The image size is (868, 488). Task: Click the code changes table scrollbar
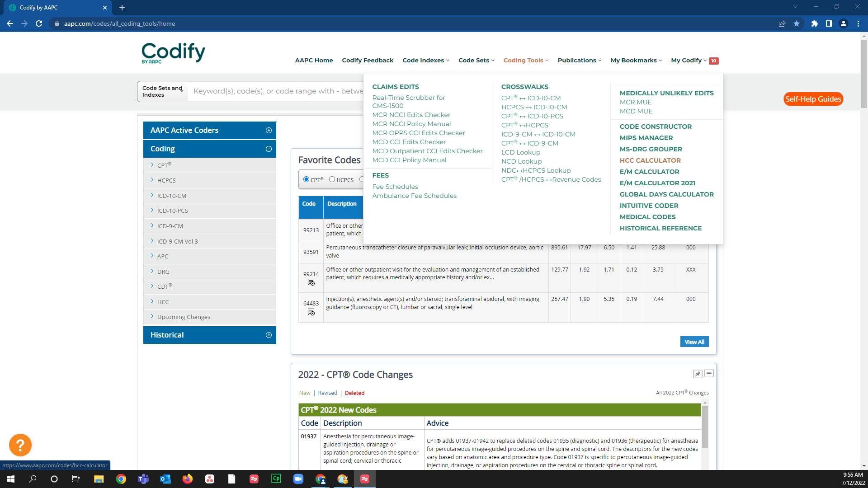click(x=705, y=427)
